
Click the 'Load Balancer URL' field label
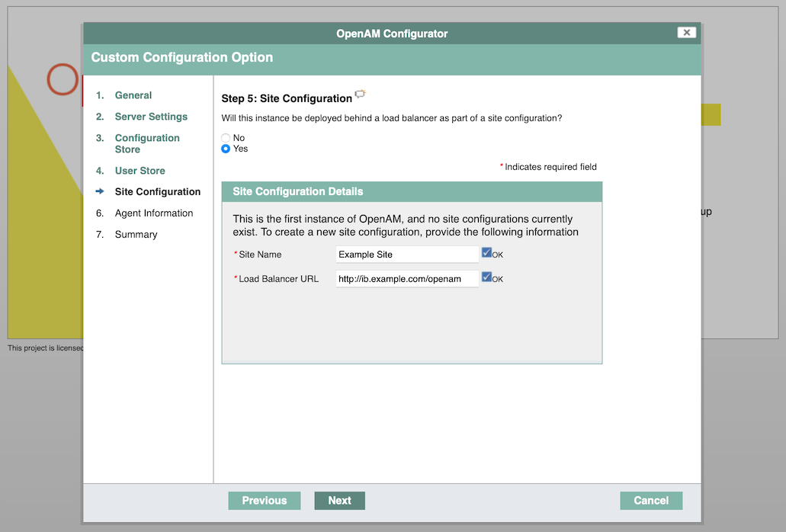(279, 279)
